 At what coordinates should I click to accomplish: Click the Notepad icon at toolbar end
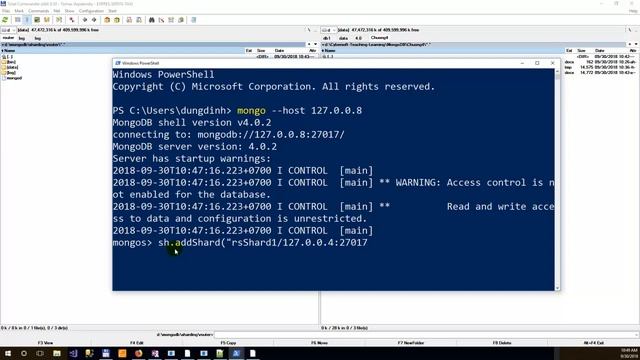193,20
